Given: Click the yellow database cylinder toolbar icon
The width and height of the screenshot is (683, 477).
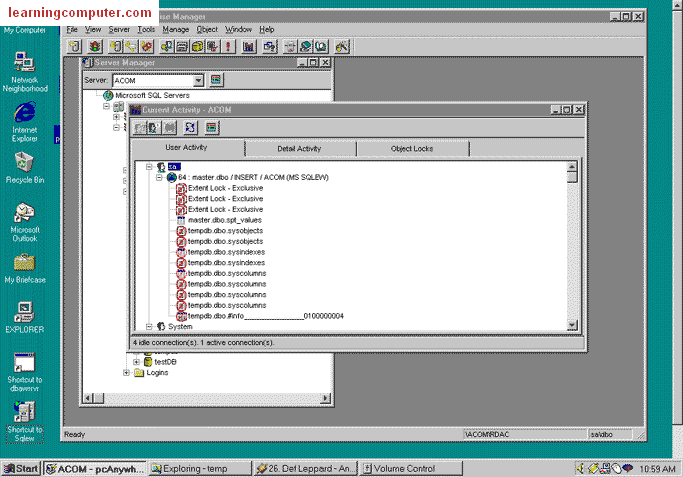Looking at the screenshot, I should click(197, 46).
